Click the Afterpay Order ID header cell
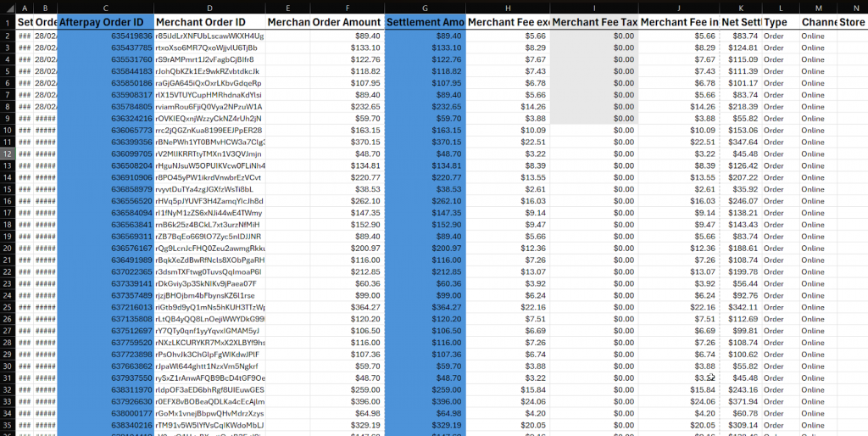Screen dimensions: 868x436 (105, 22)
